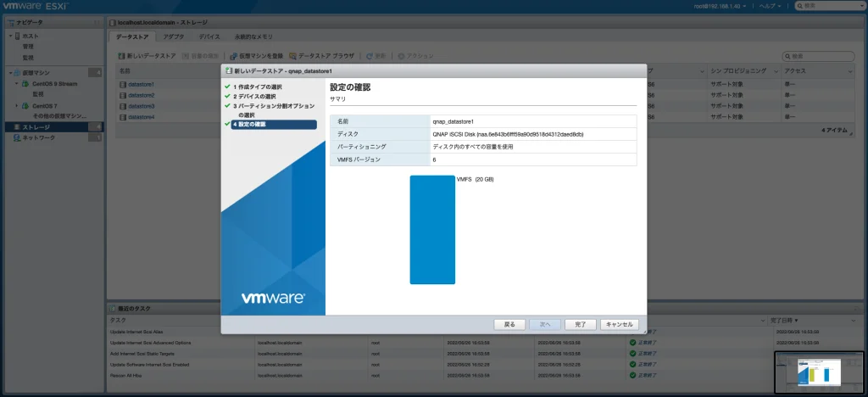Select 監視 under ホスト
Image resolution: width=868 pixels, height=397 pixels.
point(28,58)
